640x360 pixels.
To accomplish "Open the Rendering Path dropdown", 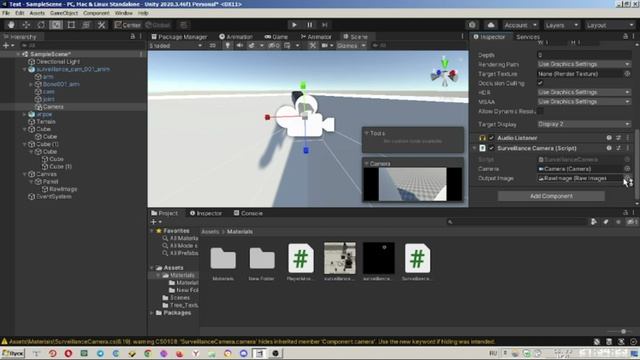I will pyautogui.click(x=584, y=64).
